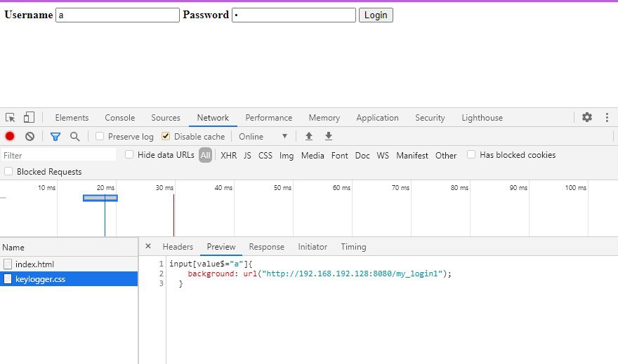Screen dimensions: 618x364
Task: Open the Memory tab
Action: pyautogui.click(x=324, y=118)
